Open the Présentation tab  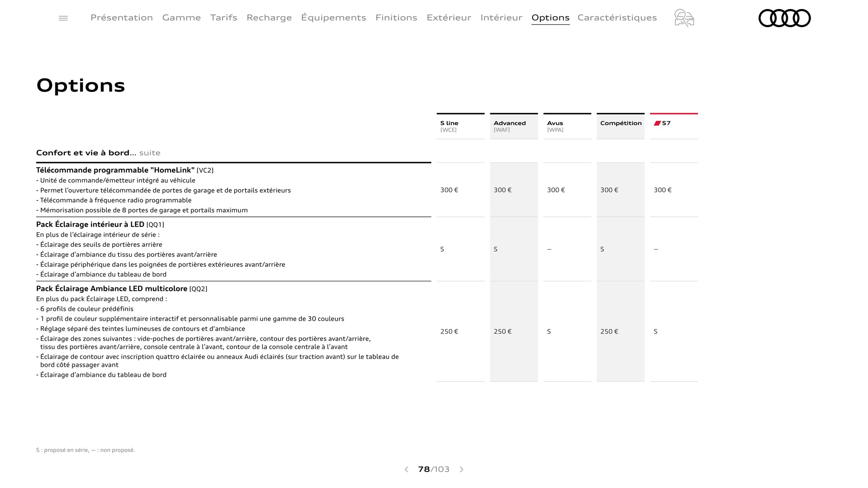point(122,17)
